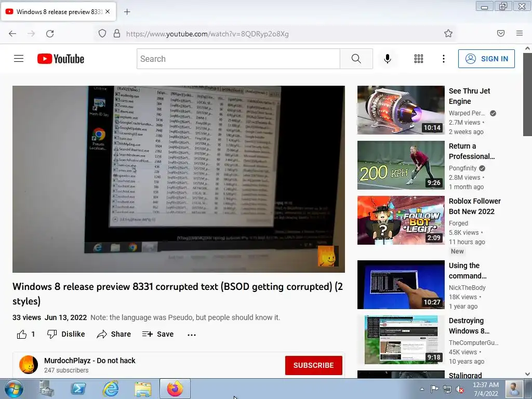Go to YouTube home via logo
This screenshot has width=532, height=399.
[61, 59]
